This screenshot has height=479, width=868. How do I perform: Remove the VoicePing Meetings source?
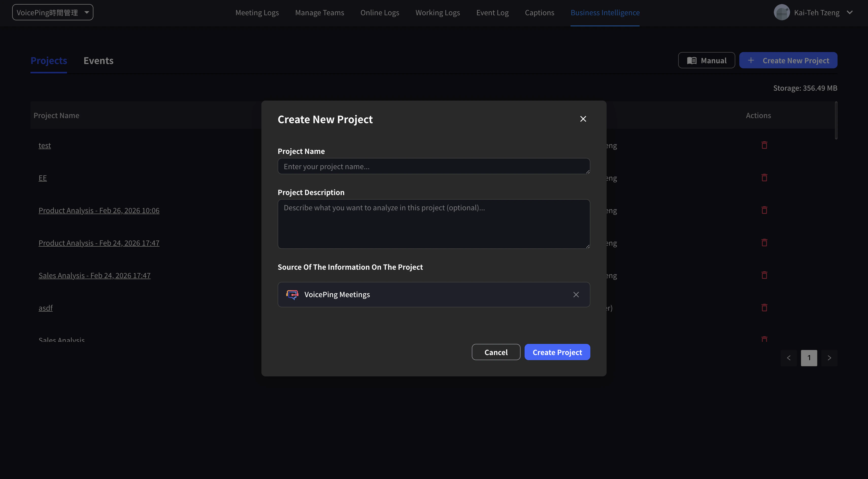point(576,295)
